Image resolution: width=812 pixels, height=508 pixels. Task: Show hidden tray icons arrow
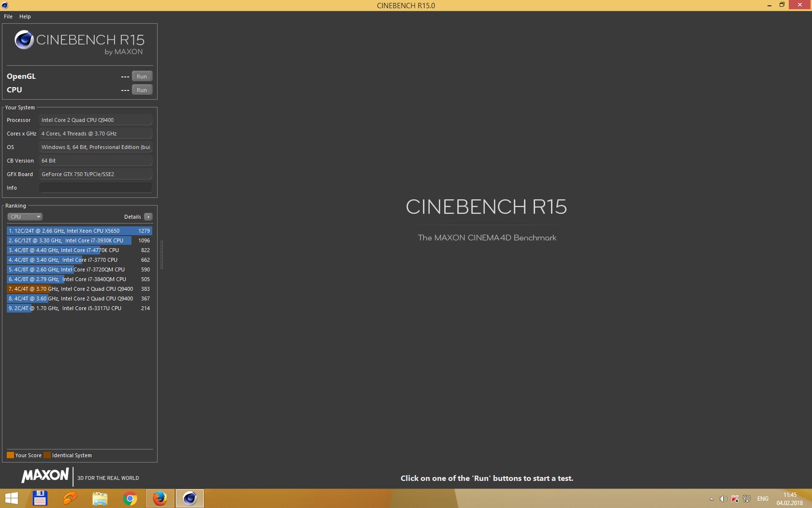tap(711, 499)
